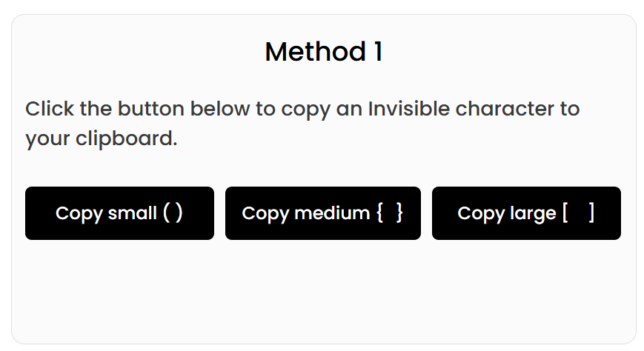Click the word medium on the second button
The height and width of the screenshot is (351, 644).
pyautogui.click(x=332, y=213)
